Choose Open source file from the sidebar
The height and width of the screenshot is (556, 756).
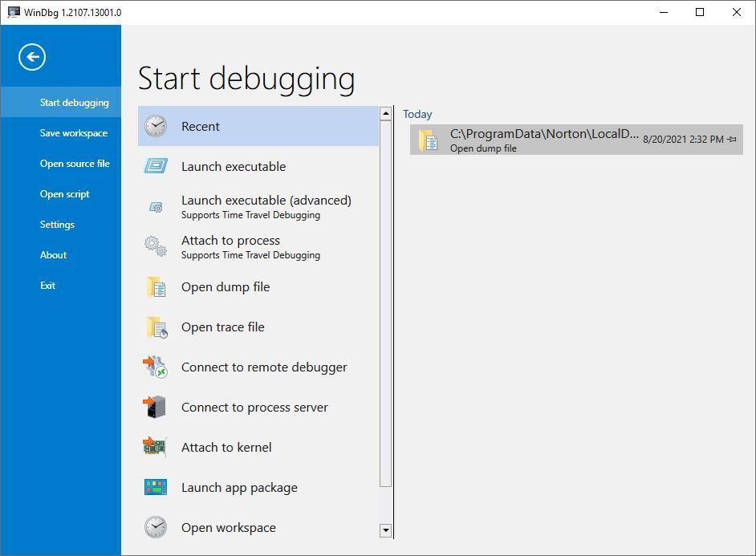point(75,163)
